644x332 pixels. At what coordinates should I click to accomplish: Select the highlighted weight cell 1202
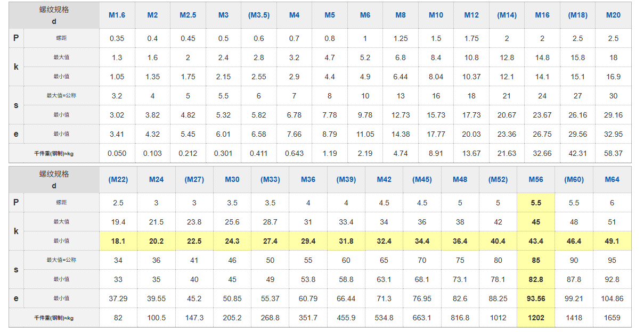[x=536, y=318]
